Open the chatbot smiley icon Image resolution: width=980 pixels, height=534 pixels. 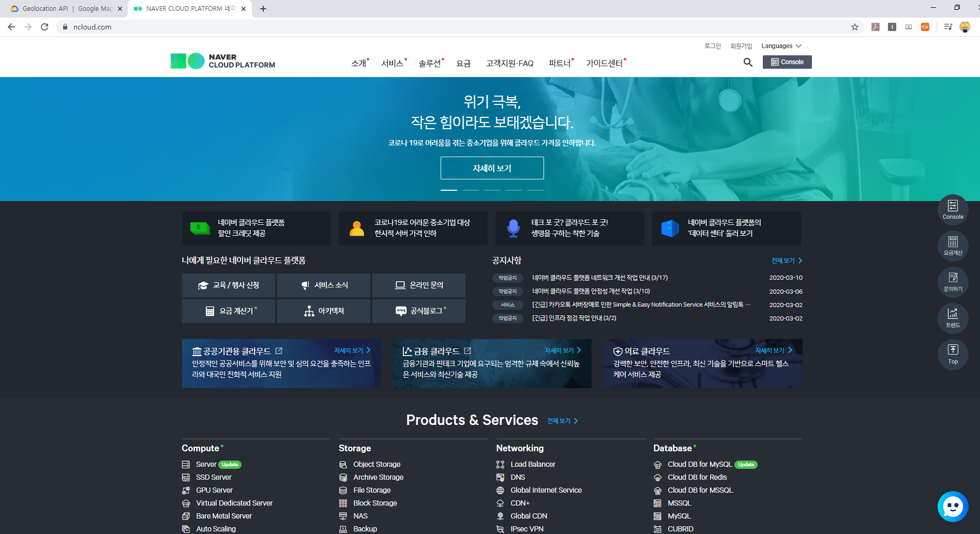point(953,507)
